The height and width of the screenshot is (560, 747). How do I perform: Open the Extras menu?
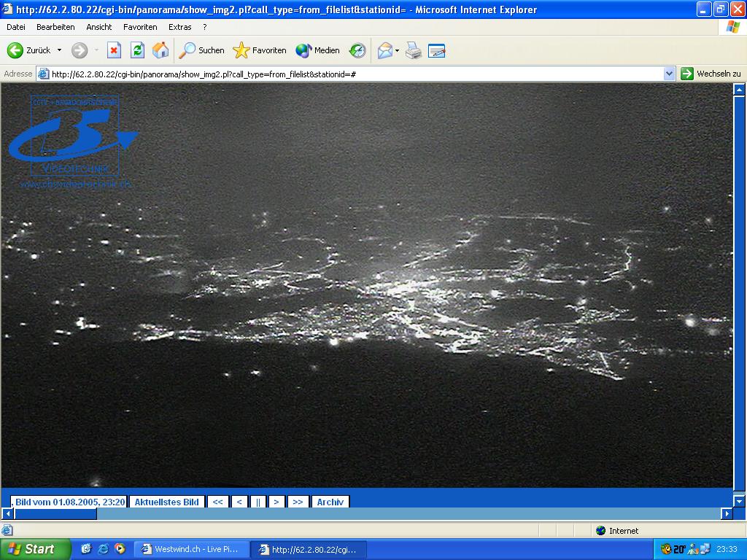[179, 27]
